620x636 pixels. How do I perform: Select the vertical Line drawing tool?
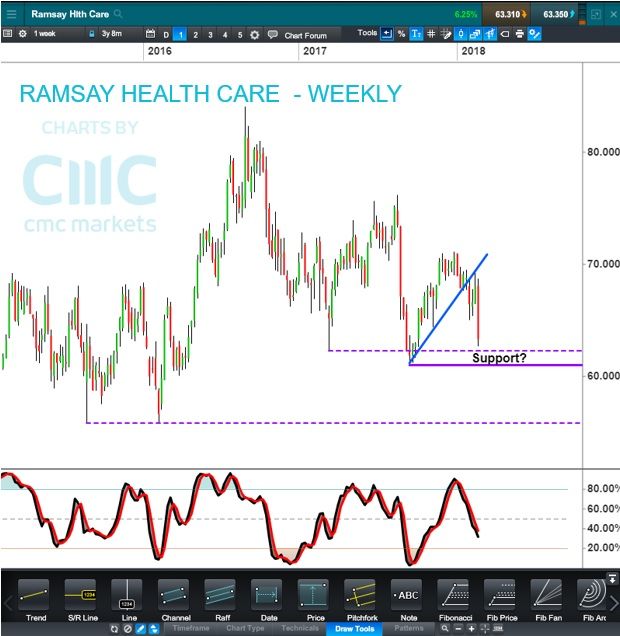tap(127, 596)
